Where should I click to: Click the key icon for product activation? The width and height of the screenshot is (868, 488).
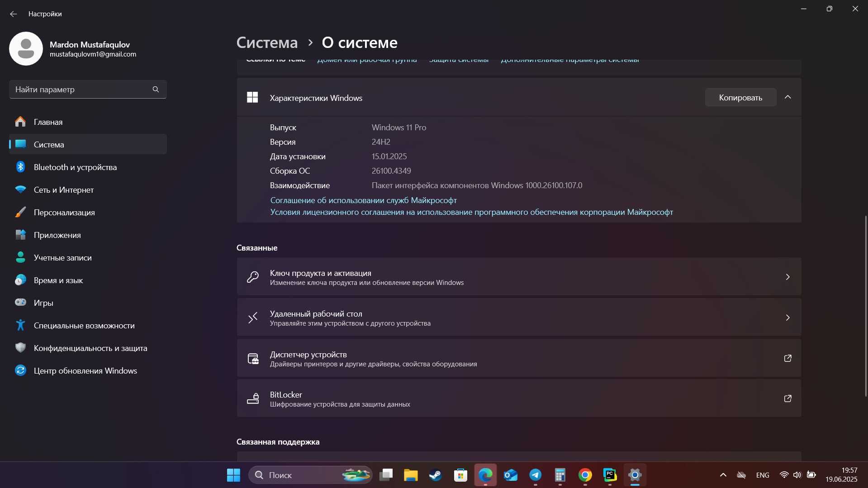253,277
